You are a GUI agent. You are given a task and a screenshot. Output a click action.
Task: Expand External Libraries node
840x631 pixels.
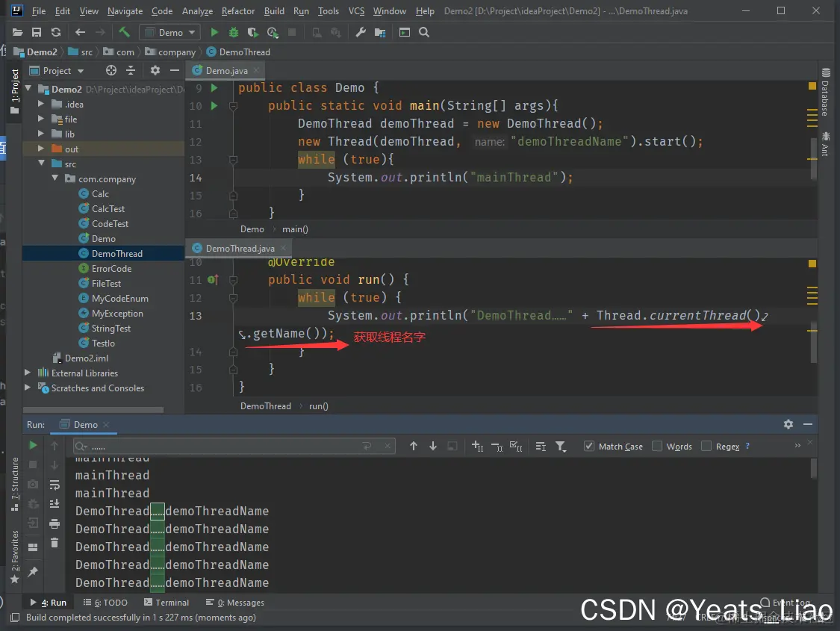(28, 373)
